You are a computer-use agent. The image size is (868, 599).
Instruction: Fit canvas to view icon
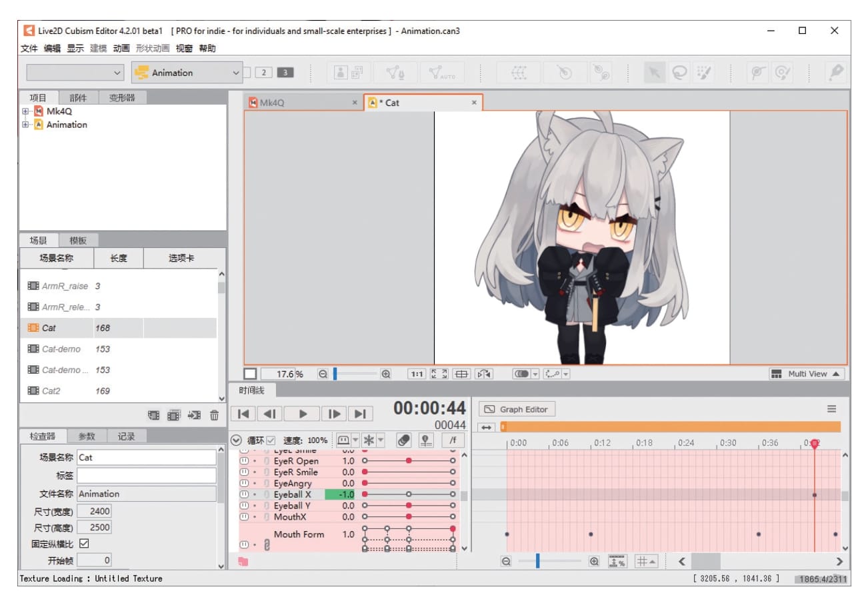(x=439, y=374)
